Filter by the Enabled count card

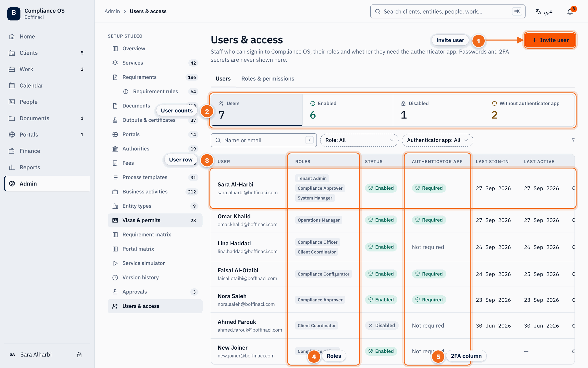point(348,110)
